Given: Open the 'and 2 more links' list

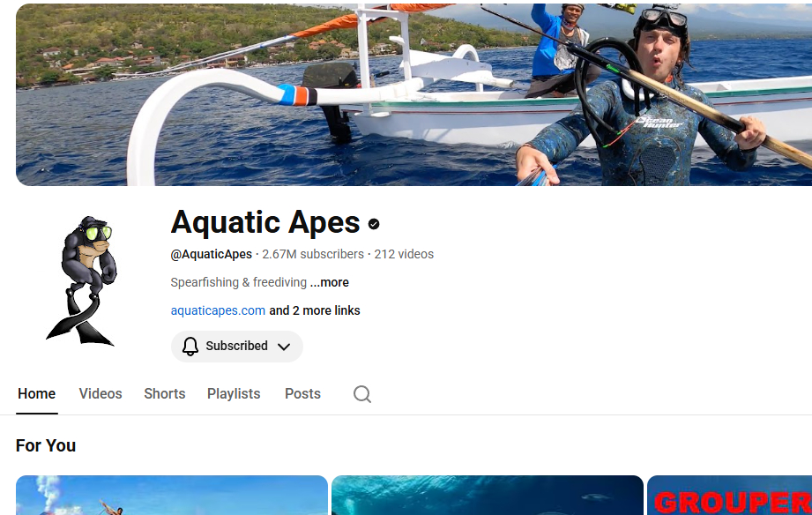Looking at the screenshot, I should 315,310.
